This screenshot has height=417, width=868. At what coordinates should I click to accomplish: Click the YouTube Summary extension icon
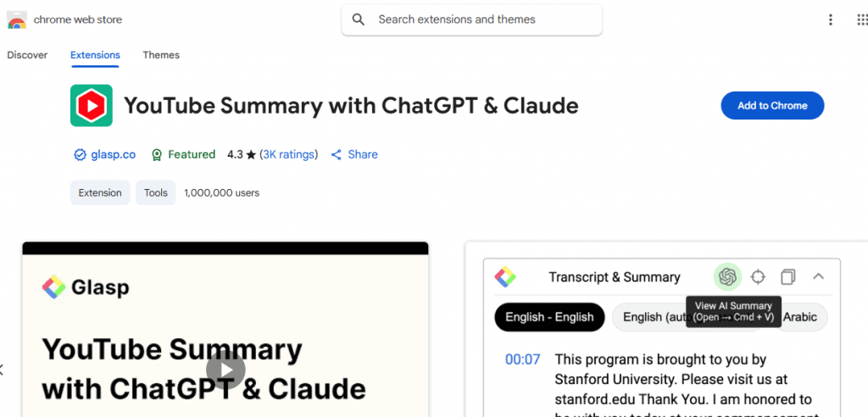[x=92, y=105]
